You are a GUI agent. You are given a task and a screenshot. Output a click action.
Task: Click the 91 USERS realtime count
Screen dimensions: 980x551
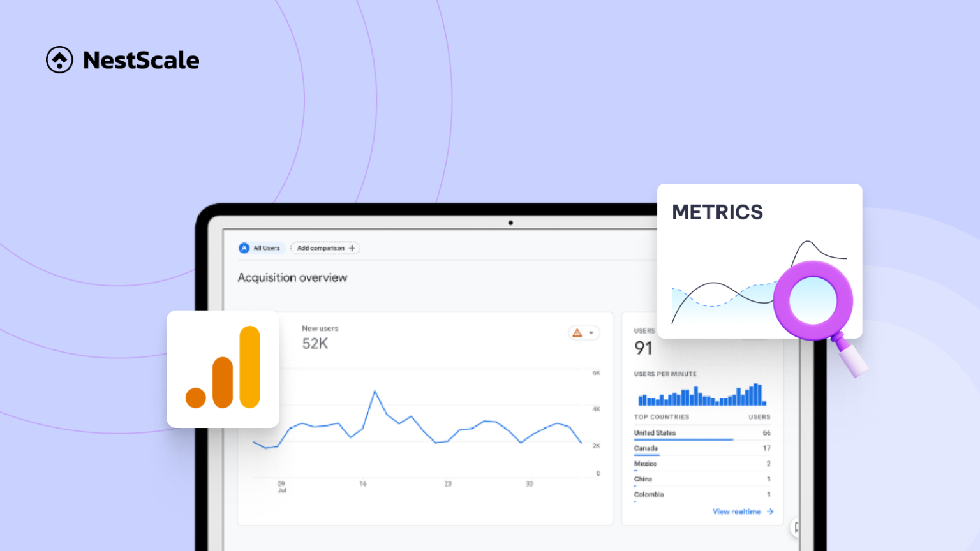click(x=644, y=348)
